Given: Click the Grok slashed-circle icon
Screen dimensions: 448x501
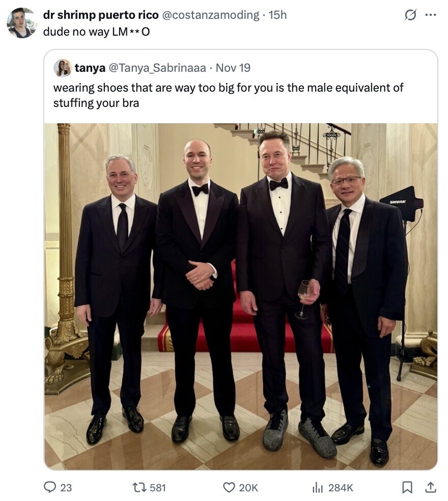Looking at the screenshot, I should point(410,15).
